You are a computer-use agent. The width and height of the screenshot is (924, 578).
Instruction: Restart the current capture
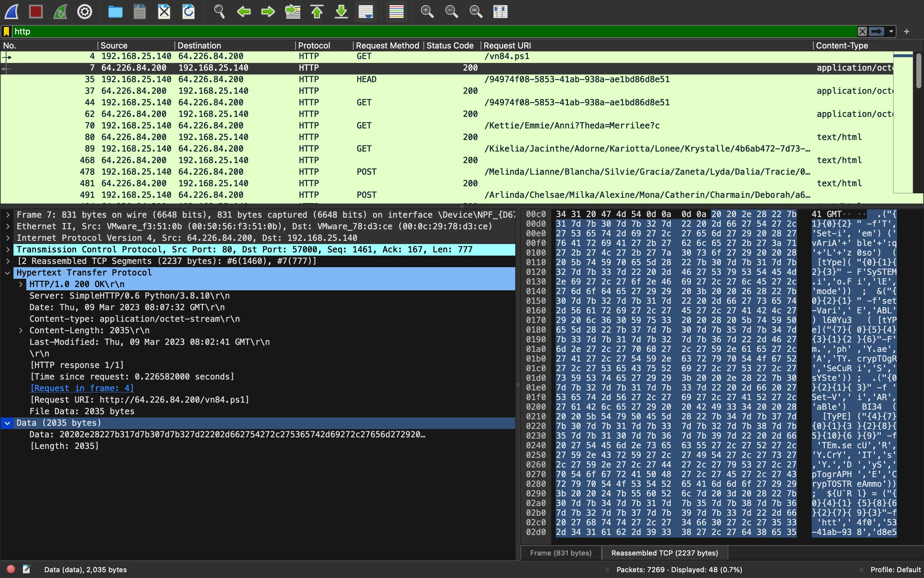click(60, 12)
